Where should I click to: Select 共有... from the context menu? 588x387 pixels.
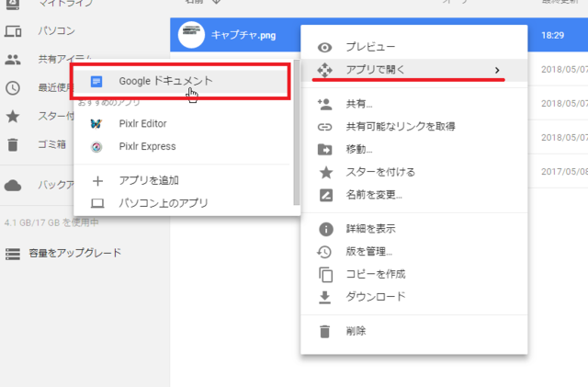(359, 104)
